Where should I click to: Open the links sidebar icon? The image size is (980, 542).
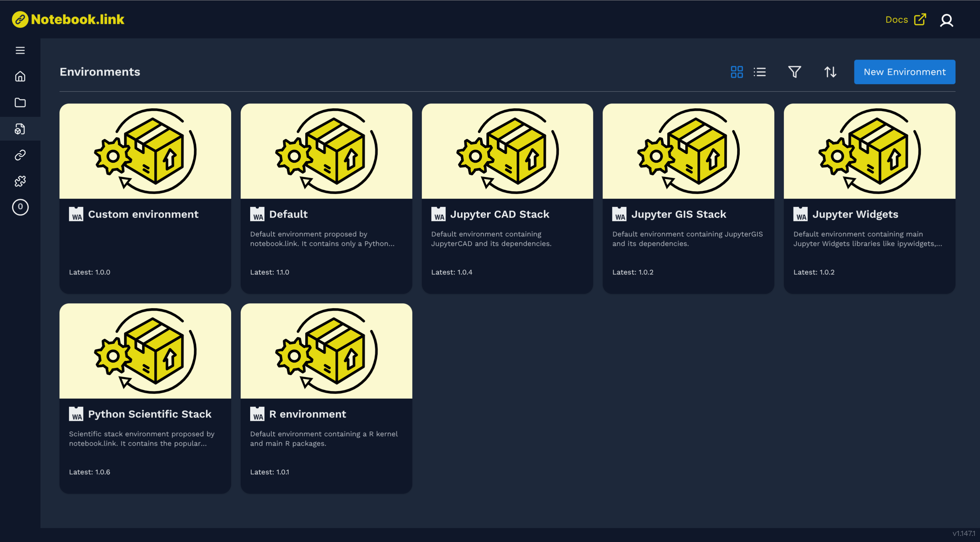point(20,155)
